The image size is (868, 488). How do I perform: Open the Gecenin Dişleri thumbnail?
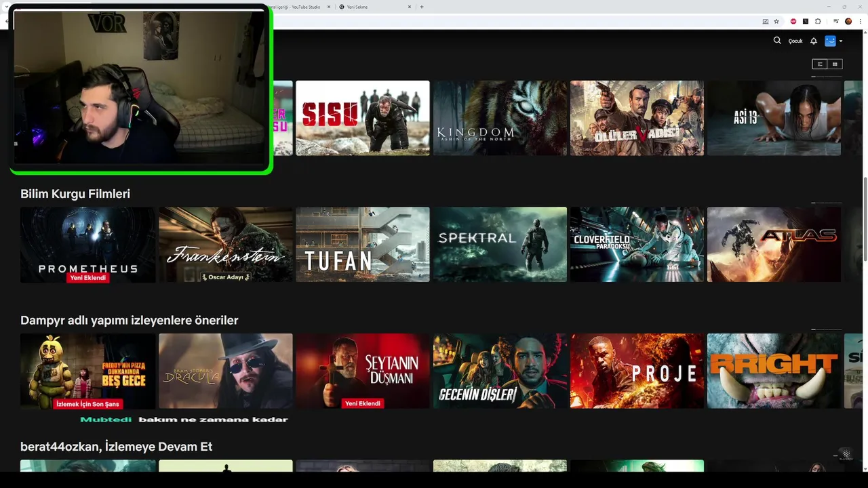coord(500,371)
